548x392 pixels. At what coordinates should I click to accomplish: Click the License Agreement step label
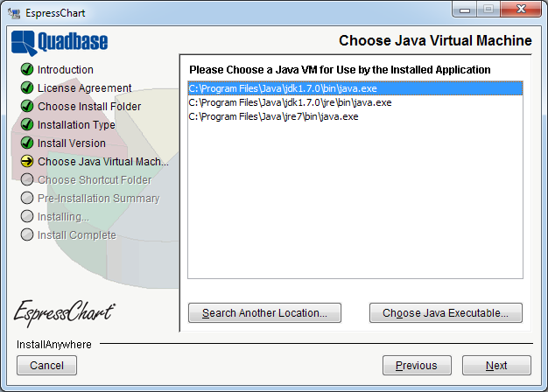tap(85, 88)
